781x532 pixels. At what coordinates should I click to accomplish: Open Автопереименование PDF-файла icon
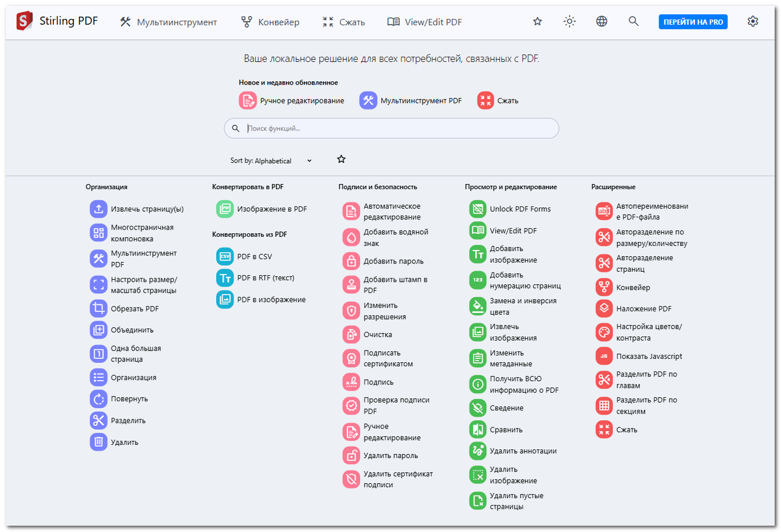coord(605,211)
